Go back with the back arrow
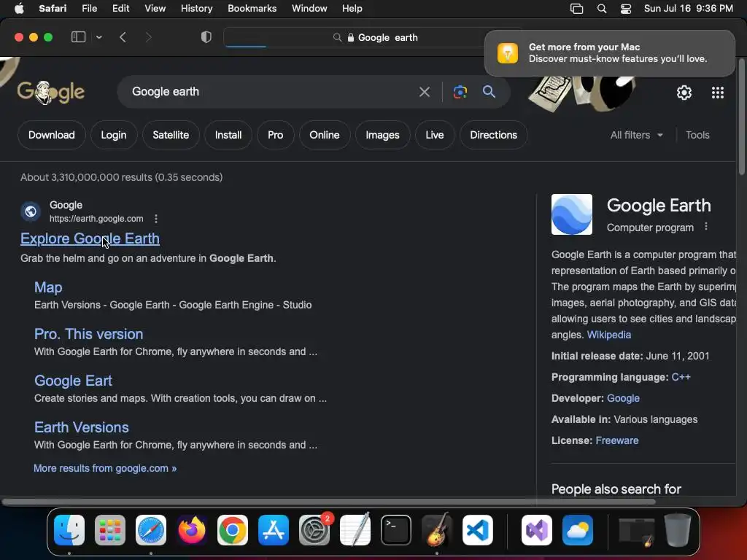Screen dimensions: 747x560 click(123, 37)
